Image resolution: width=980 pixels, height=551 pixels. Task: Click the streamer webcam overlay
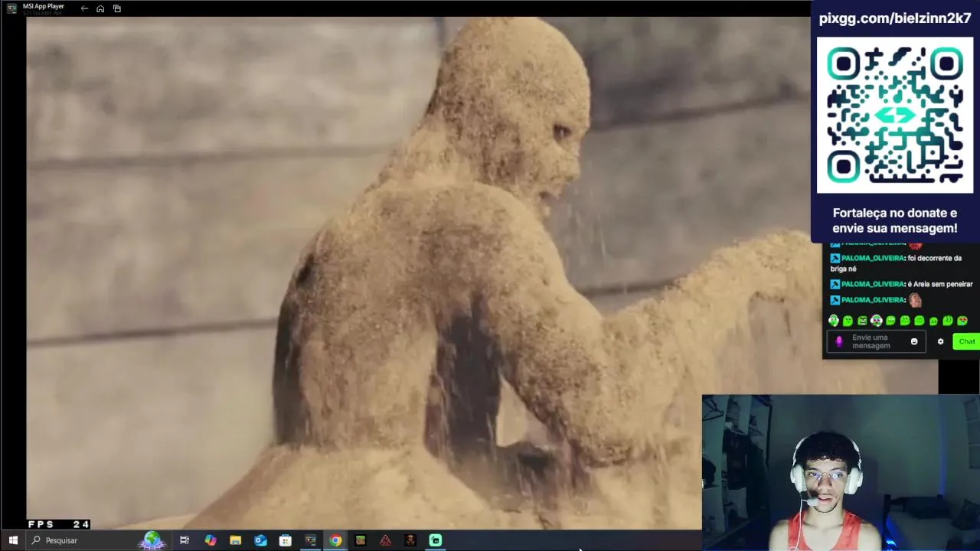841,472
